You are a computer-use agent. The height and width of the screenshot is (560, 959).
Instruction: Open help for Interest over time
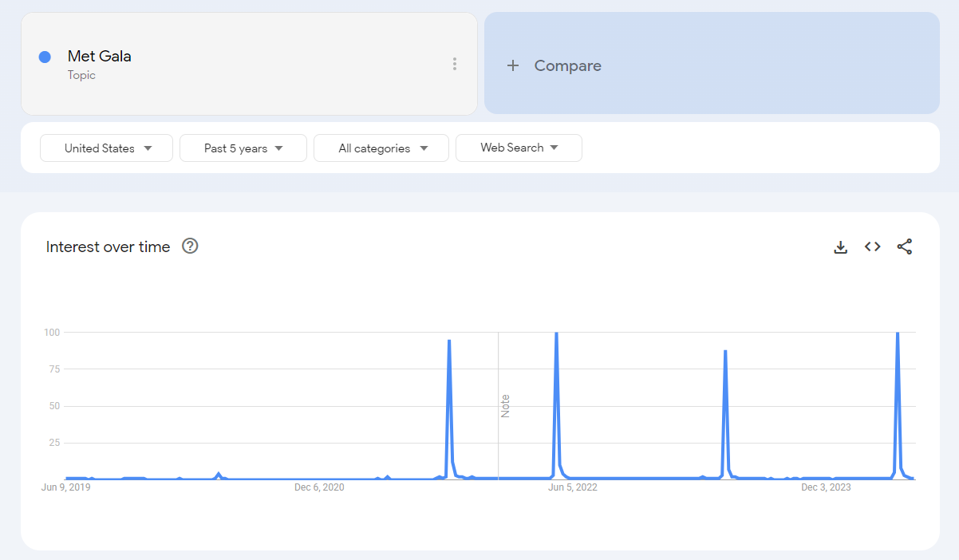(x=190, y=246)
